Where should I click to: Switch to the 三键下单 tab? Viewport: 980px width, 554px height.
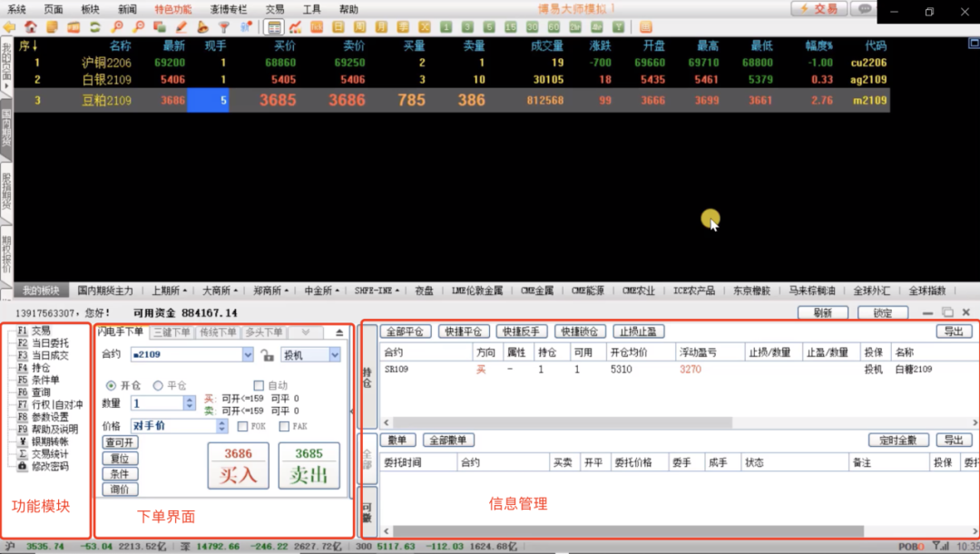(x=170, y=333)
